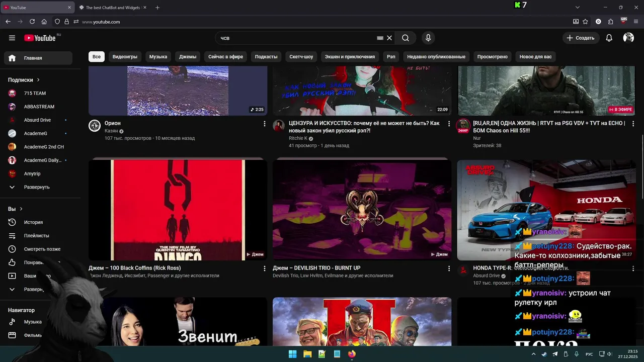Clear the search field with the X icon
The width and height of the screenshot is (644, 362).
pos(389,38)
